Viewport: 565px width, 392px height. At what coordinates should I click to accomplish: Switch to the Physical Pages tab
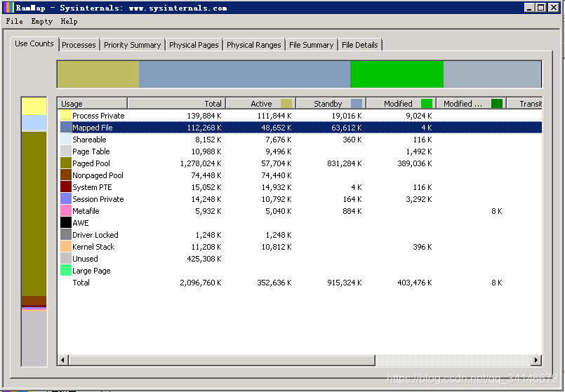(194, 45)
